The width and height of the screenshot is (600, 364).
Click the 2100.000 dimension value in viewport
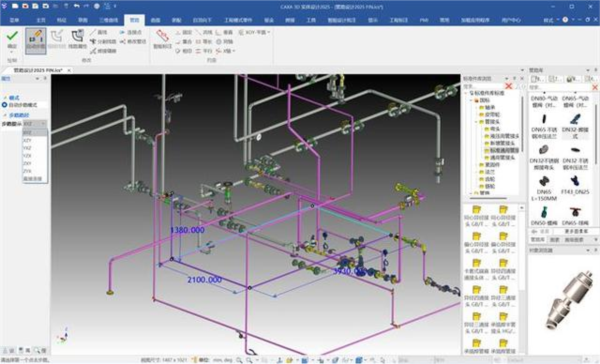pyautogui.click(x=204, y=280)
